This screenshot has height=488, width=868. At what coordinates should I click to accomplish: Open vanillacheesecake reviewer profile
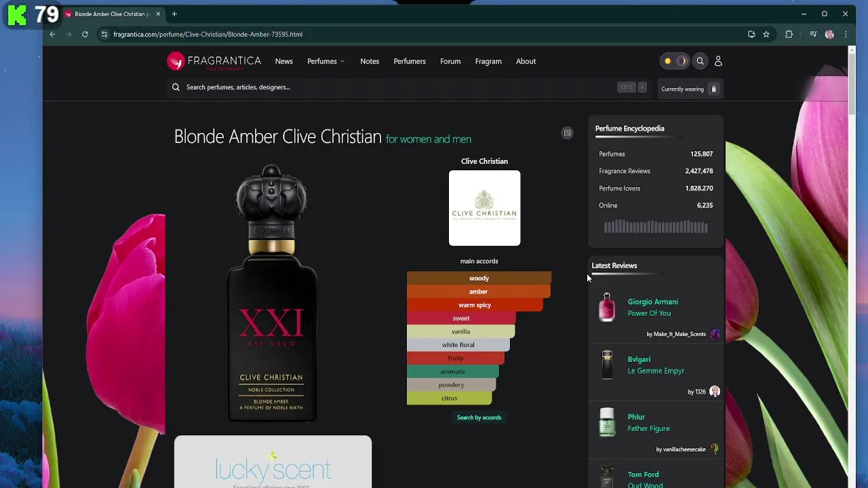pos(686,449)
